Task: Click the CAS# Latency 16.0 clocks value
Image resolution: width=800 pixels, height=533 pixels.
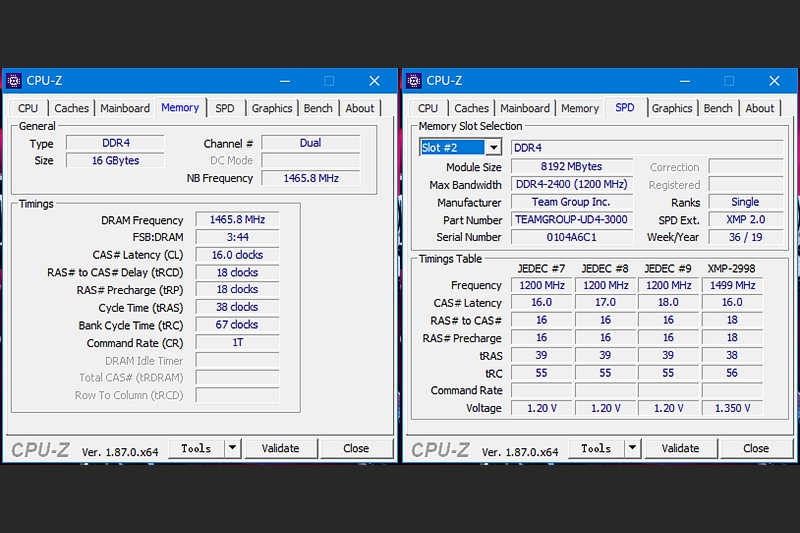Action: click(x=237, y=255)
